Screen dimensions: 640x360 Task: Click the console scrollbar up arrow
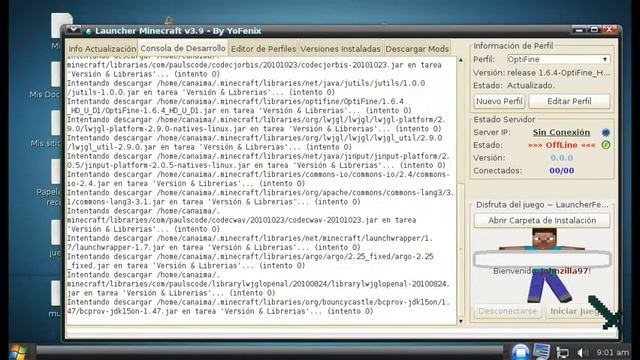point(461,60)
